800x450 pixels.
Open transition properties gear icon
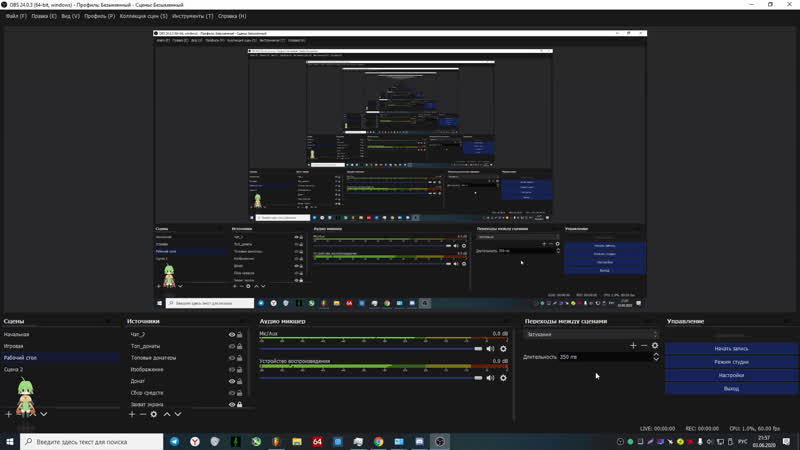pyautogui.click(x=655, y=345)
